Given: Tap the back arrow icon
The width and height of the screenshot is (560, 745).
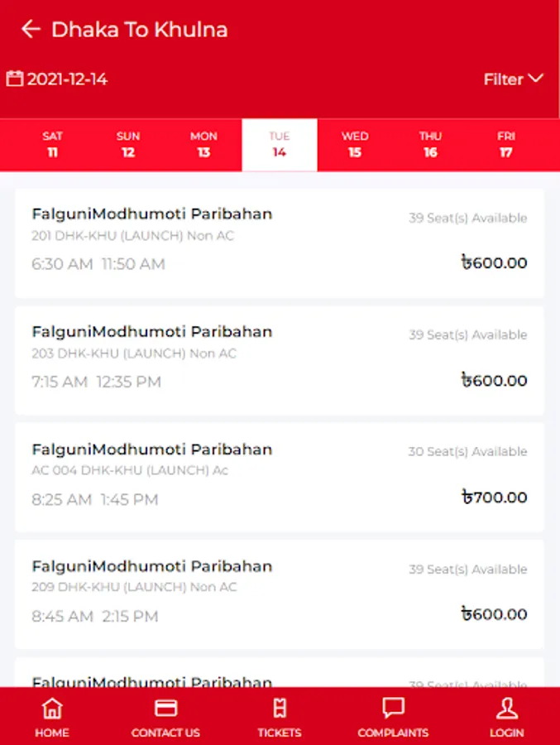Looking at the screenshot, I should (31, 30).
